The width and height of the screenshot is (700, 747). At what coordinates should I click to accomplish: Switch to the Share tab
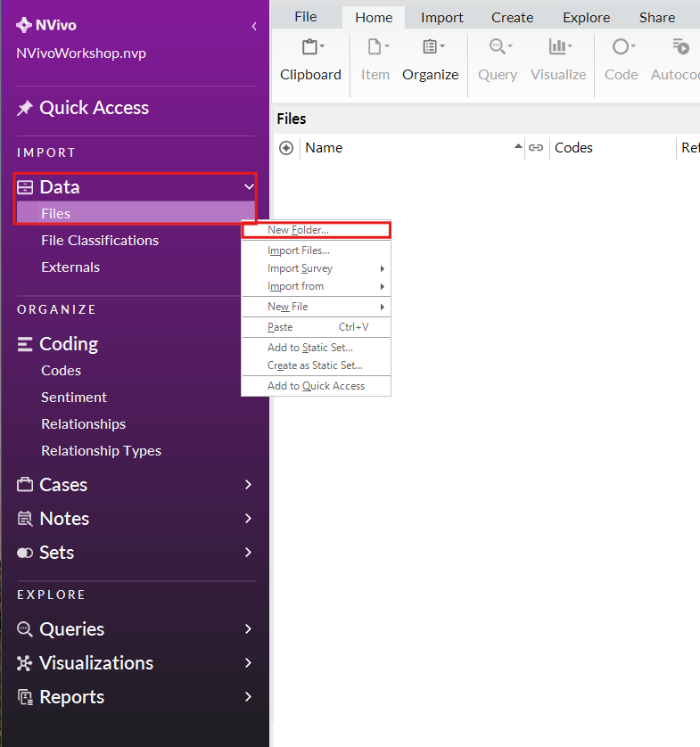point(657,18)
